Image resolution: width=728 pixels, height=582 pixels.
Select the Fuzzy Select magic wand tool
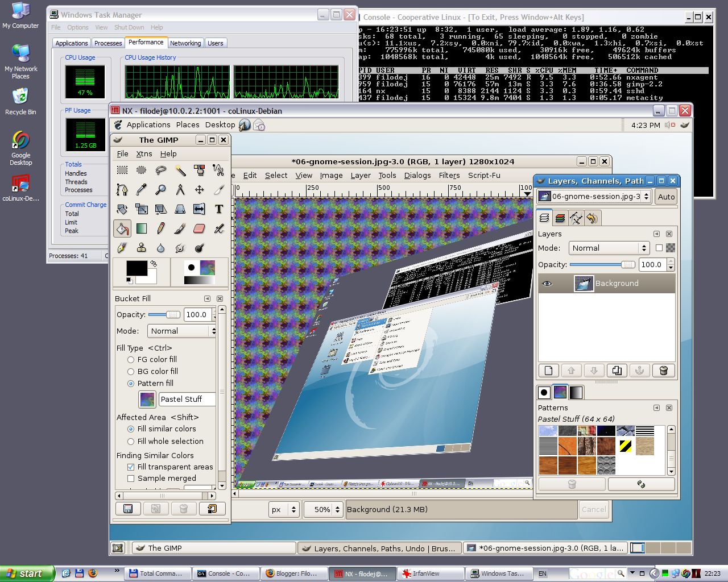pyautogui.click(x=180, y=170)
